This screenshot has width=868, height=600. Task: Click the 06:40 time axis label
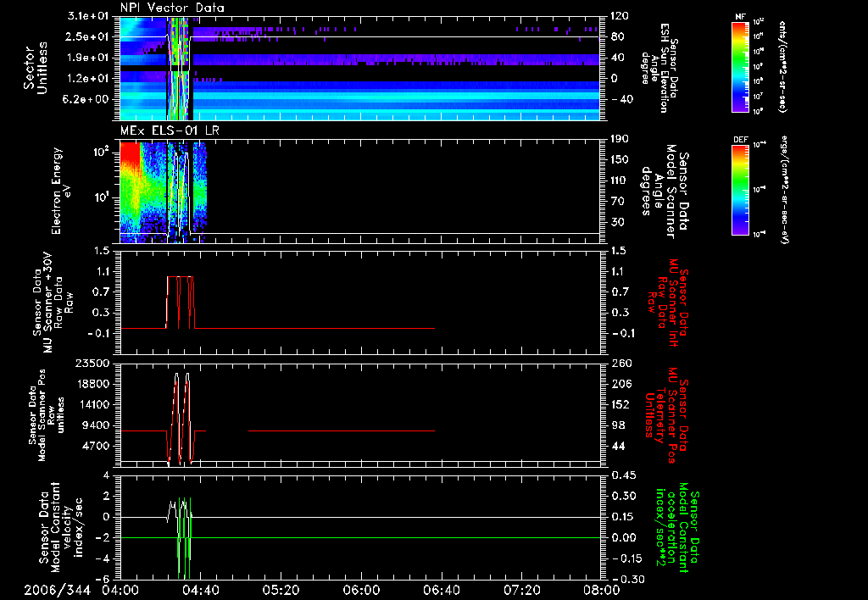(x=441, y=590)
